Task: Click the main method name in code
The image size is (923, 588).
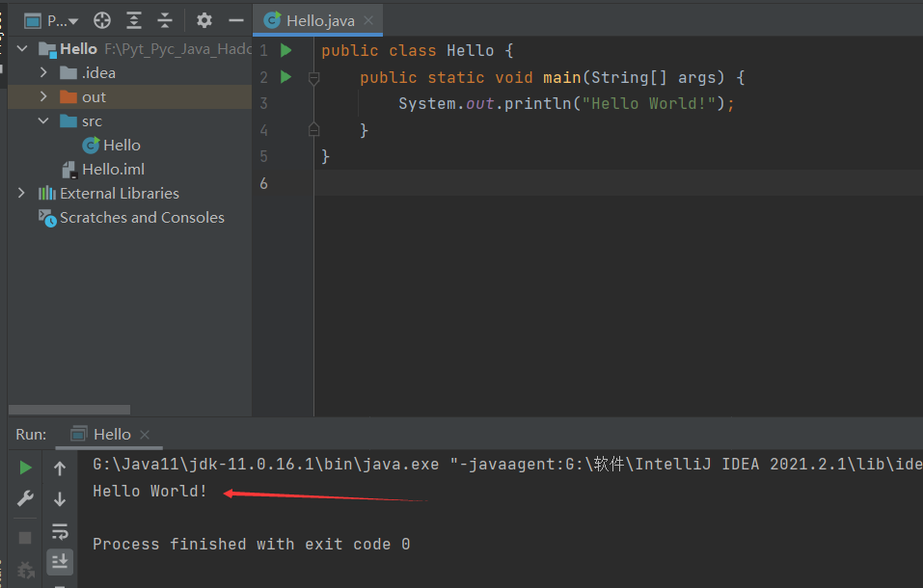Action: 562,78
